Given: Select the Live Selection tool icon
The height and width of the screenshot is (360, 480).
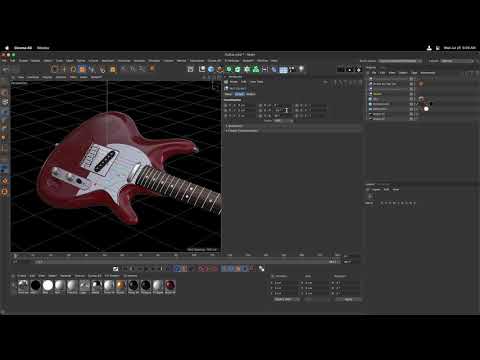Looking at the screenshot, I should [x=53, y=69].
